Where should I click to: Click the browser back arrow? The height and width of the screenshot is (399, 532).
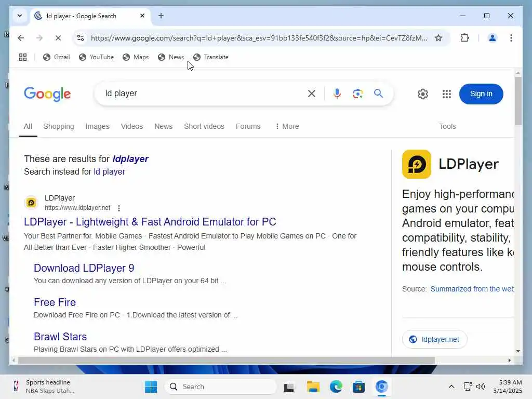[x=21, y=38]
